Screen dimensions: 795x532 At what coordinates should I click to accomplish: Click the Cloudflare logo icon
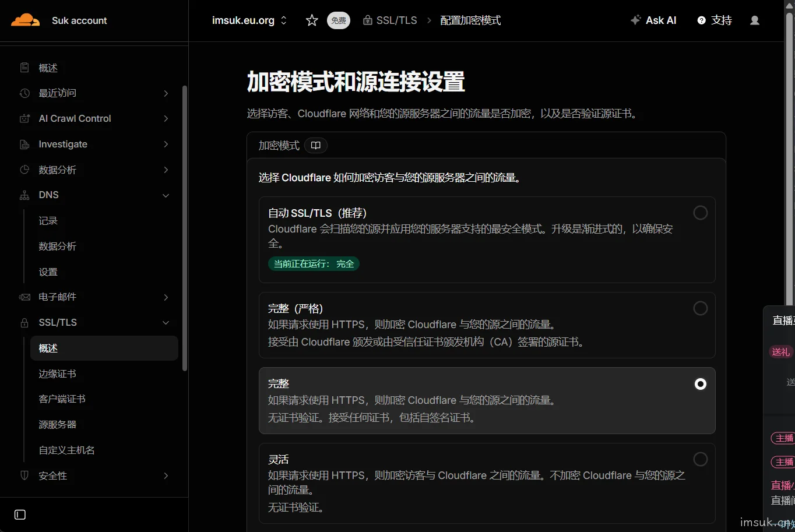25,20
